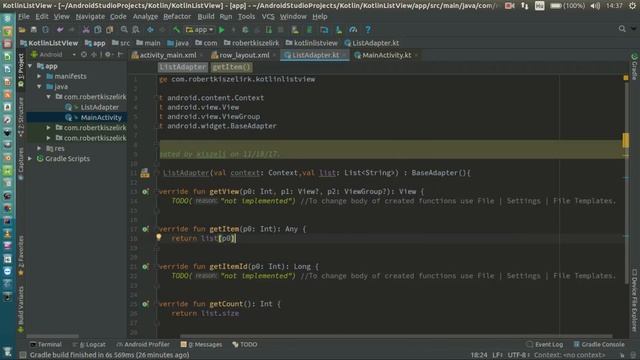This screenshot has height=360, width=640.
Task: Click the Paste icon in toolbar
Action: [x=109, y=30]
